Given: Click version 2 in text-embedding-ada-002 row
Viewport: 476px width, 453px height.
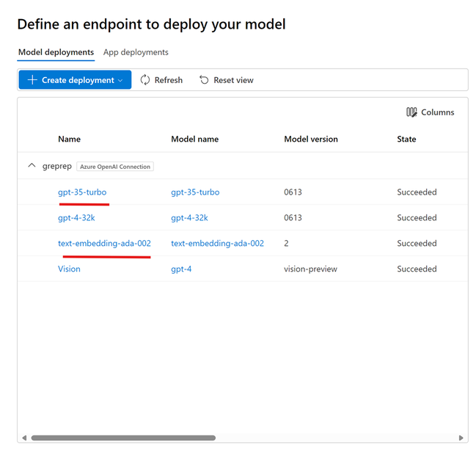Looking at the screenshot, I should [286, 243].
